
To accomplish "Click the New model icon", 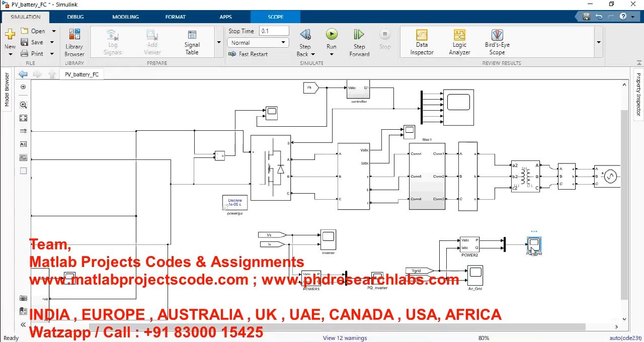I will [x=10, y=35].
